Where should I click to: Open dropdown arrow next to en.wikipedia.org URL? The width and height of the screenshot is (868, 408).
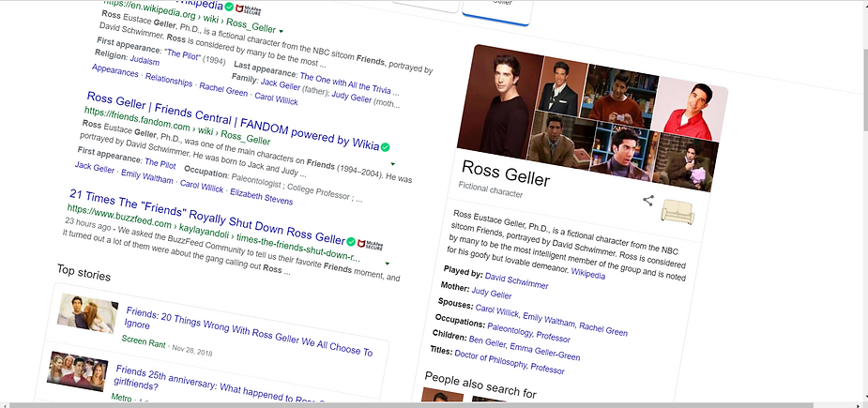coord(282,31)
